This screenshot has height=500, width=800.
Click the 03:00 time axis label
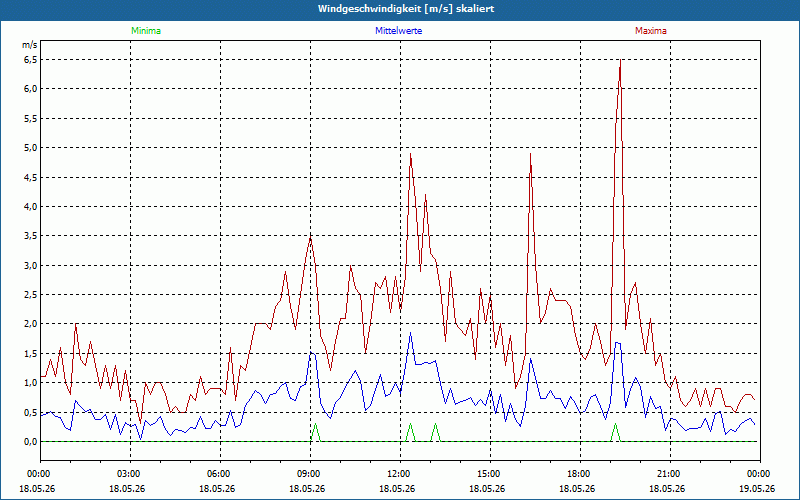coord(131,474)
